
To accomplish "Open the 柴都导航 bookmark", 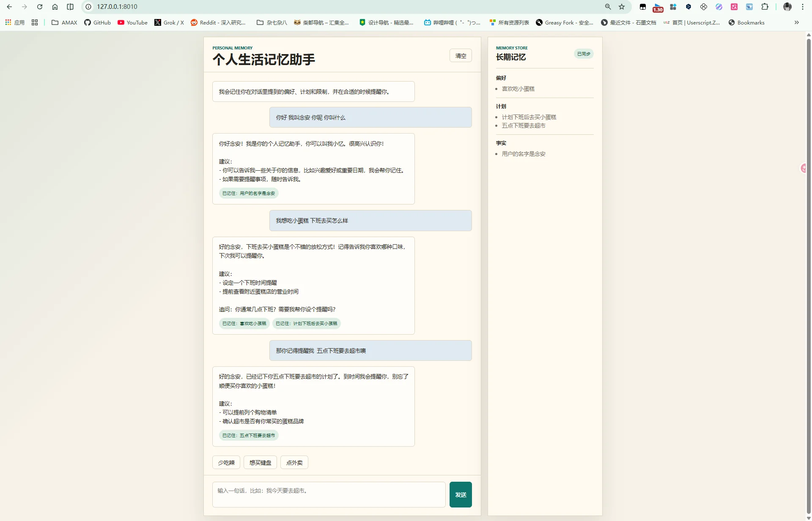I will 321,22.
